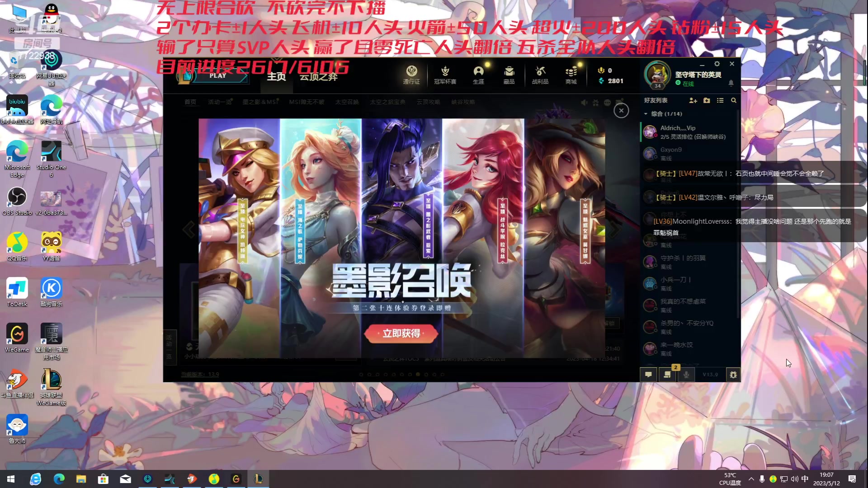Open 斗鱼直播伴侣 desktop icon
The height and width of the screenshot is (488, 868).
click(x=17, y=384)
